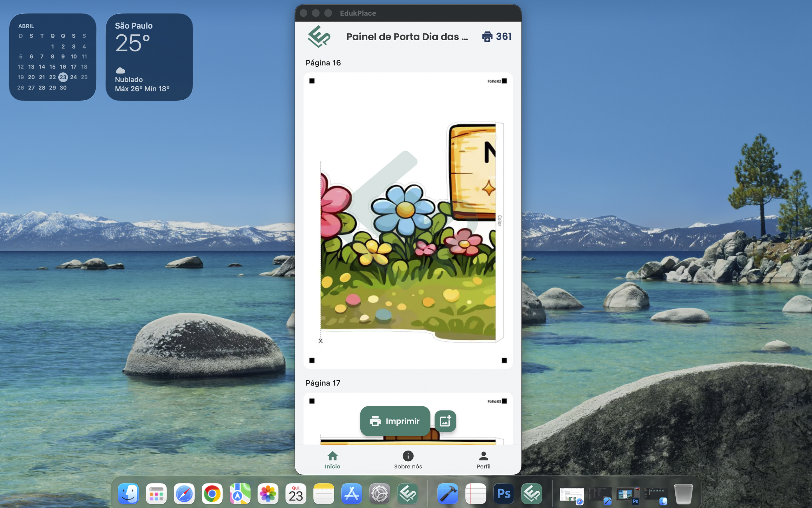The image size is (812, 508).
Task: Open Photoshop from the dock
Action: coord(504,493)
